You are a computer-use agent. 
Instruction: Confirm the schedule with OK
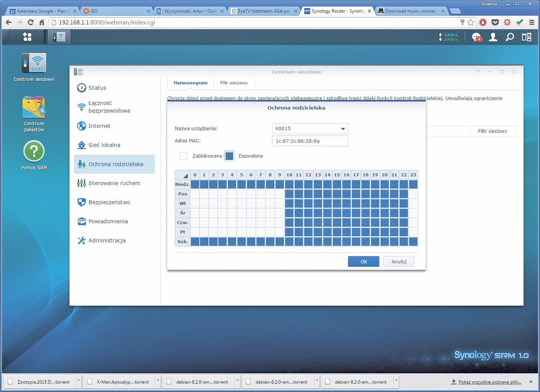[364, 262]
